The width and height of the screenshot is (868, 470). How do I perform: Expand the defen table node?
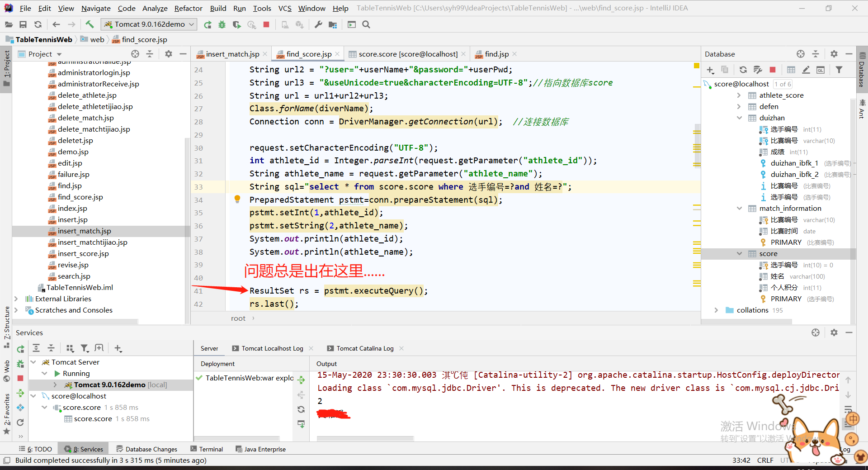pos(739,106)
